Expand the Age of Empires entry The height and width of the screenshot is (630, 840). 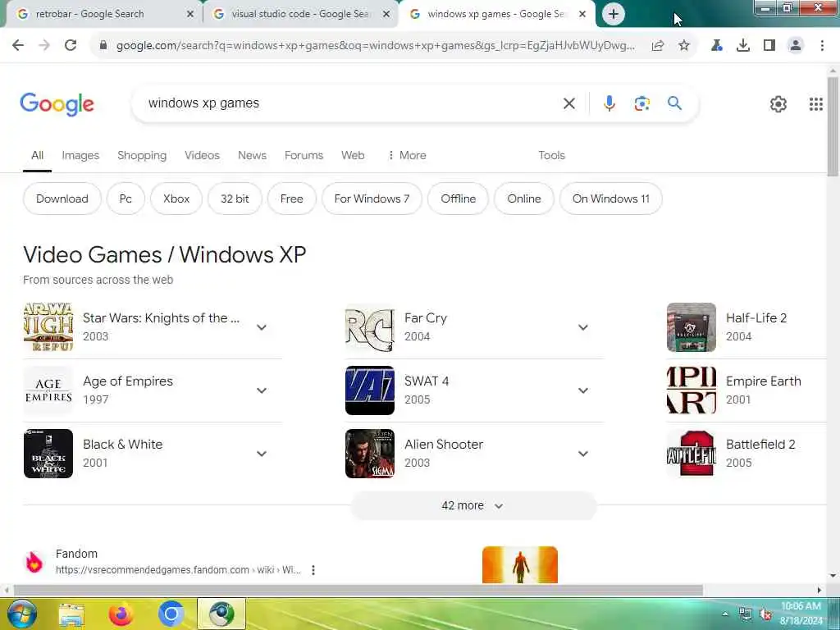click(262, 390)
